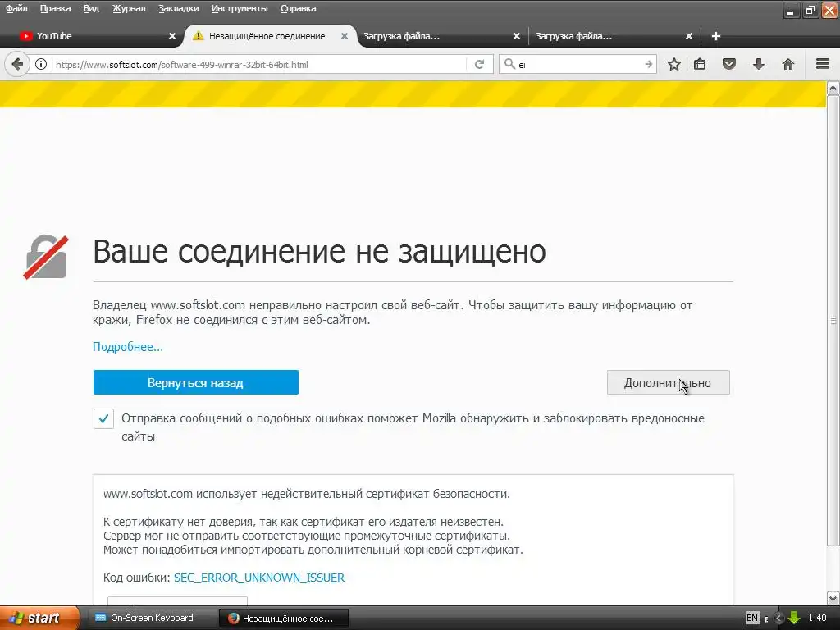The height and width of the screenshot is (630, 840).
Task: Click the crossed-out padlock icon
Action: click(46, 257)
